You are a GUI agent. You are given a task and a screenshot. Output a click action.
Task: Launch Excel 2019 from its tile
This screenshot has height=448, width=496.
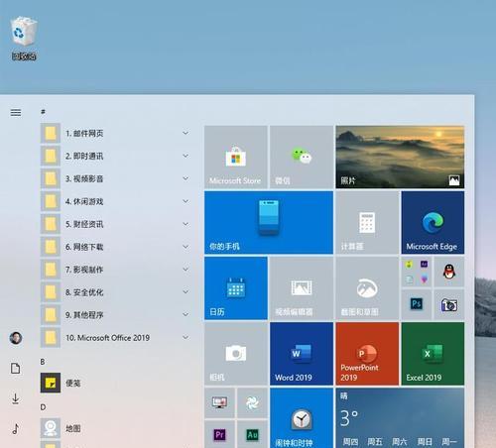pyautogui.click(x=433, y=354)
